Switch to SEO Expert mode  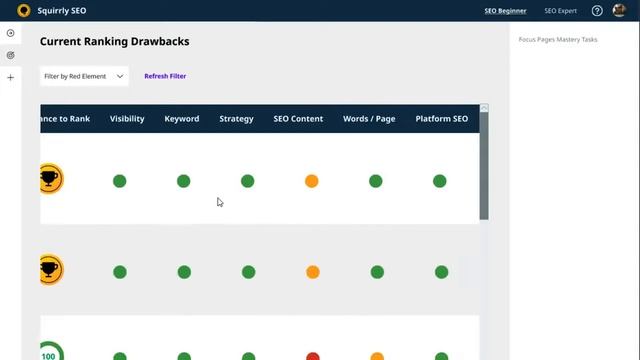560,11
